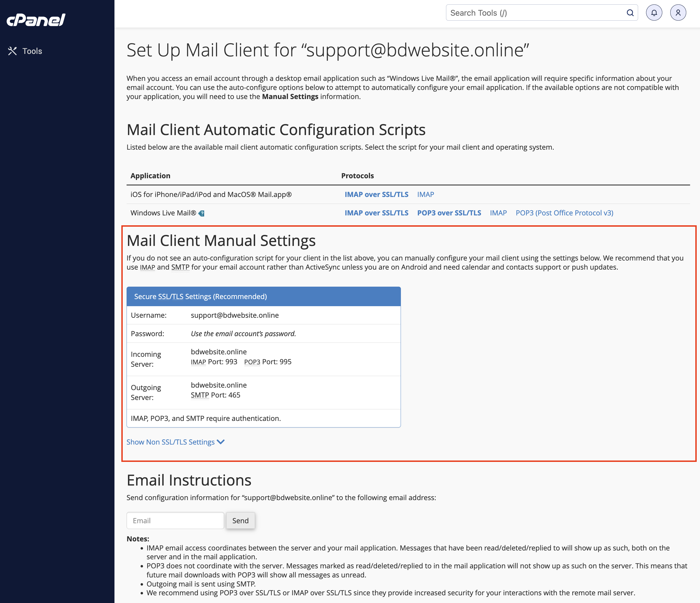Click Windows Live Mail plain IMAP link
This screenshot has height=603, width=700.
(x=498, y=213)
